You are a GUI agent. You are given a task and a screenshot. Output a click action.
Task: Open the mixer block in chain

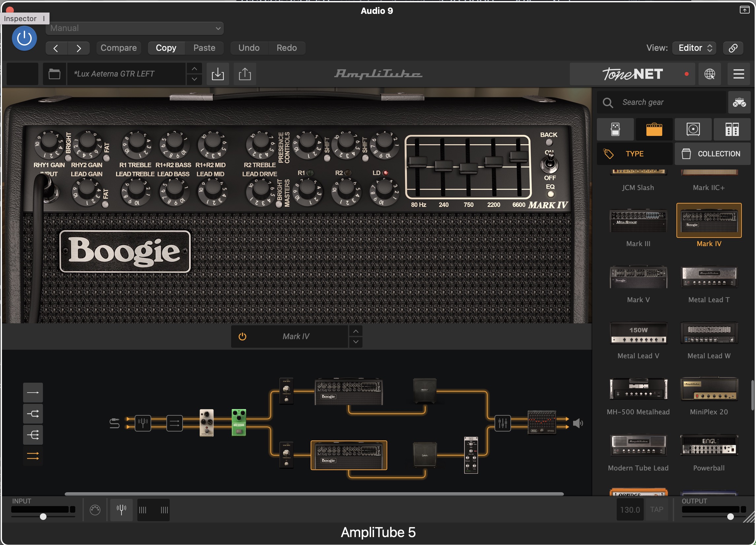click(x=502, y=423)
